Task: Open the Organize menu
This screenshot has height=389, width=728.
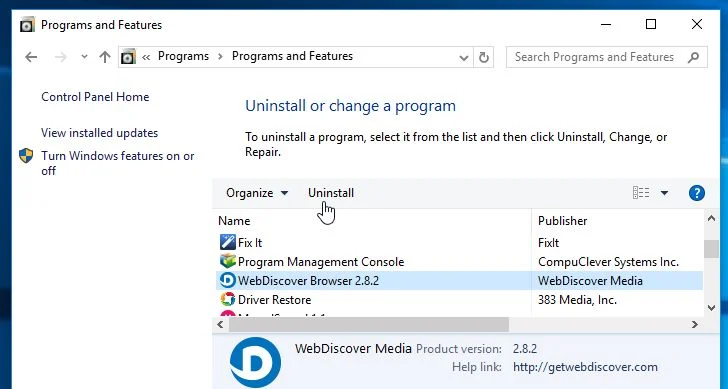Action: tap(257, 193)
